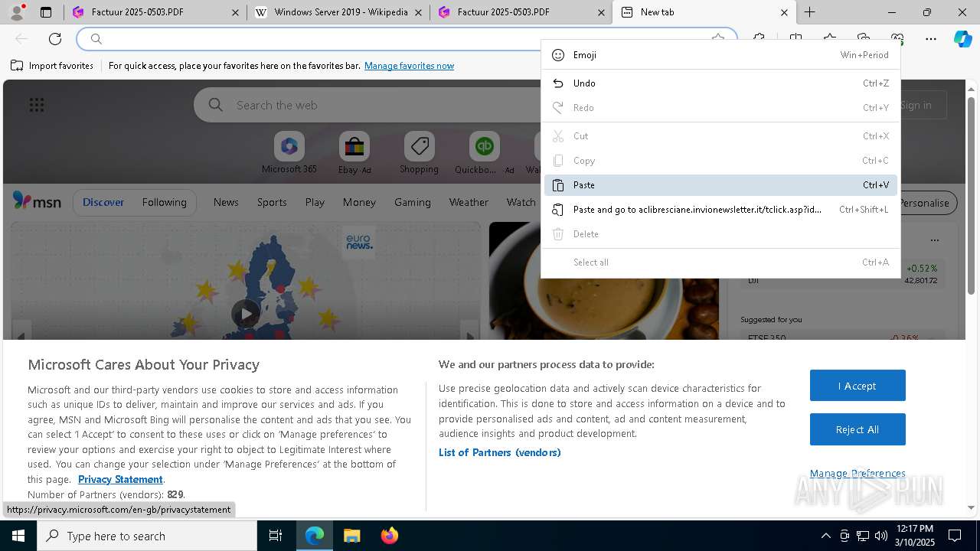
Task: Close the New tab tab
Action: (x=784, y=12)
